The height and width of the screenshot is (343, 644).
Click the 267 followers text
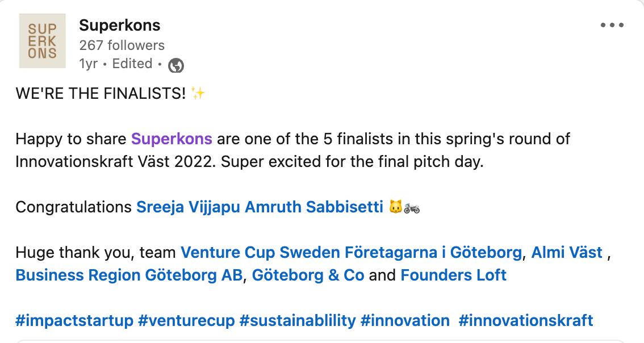coord(122,45)
